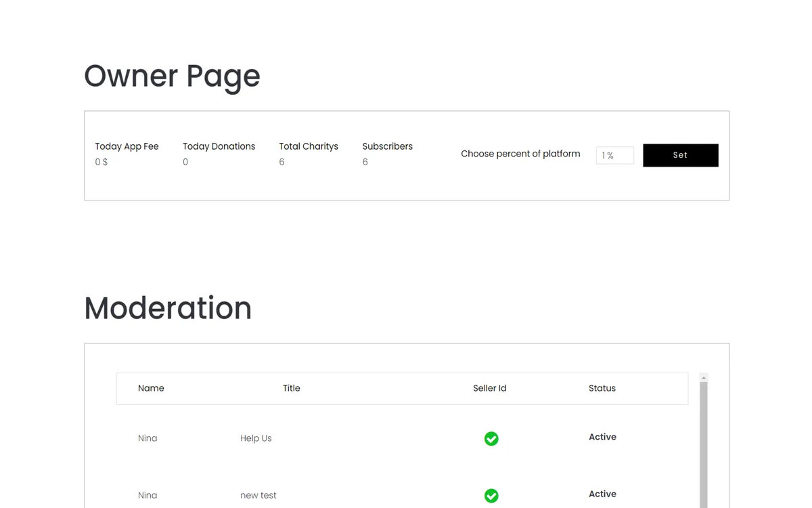Focus the platform percent input field
Viewport: 812px width, 508px height.
(x=614, y=155)
